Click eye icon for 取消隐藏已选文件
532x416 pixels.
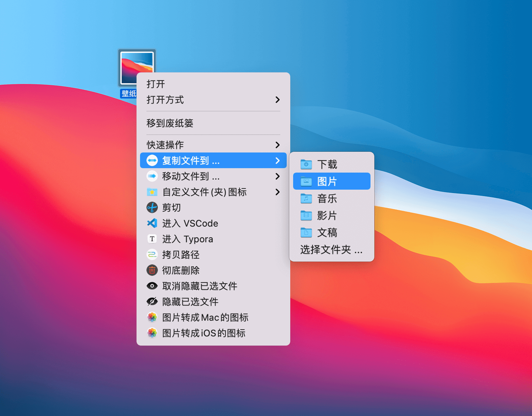[152, 286]
